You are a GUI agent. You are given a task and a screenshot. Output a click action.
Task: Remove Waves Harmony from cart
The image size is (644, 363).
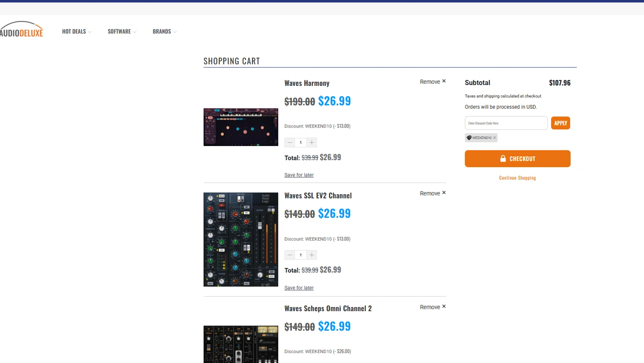tap(433, 82)
